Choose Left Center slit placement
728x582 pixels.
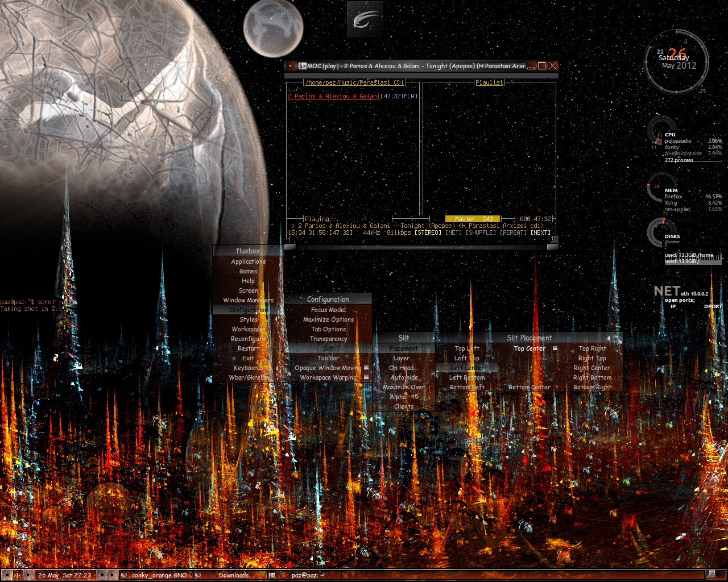click(467, 368)
